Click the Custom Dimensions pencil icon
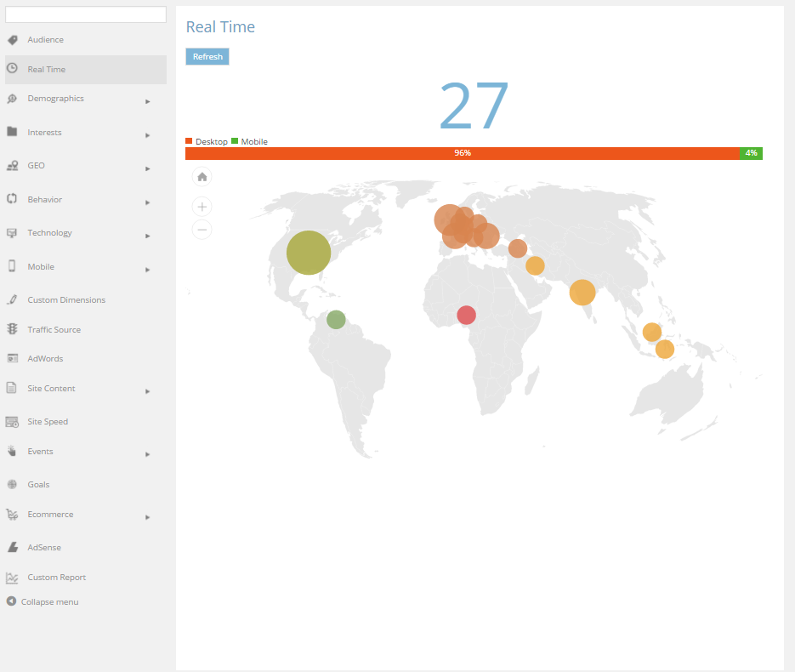The width and height of the screenshot is (795, 672). coord(12,299)
